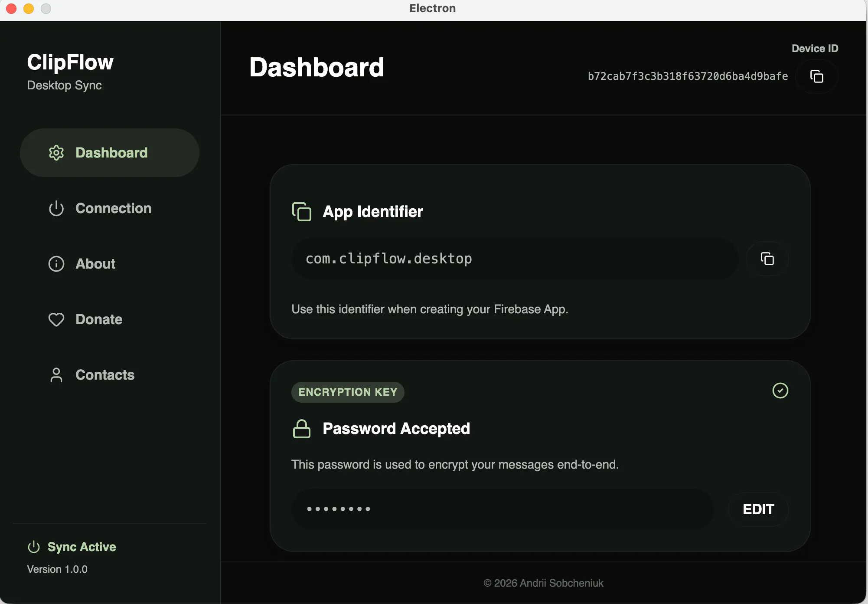868x604 pixels.
Task: Click the Password Accepted heading
Action: [396, 429]
